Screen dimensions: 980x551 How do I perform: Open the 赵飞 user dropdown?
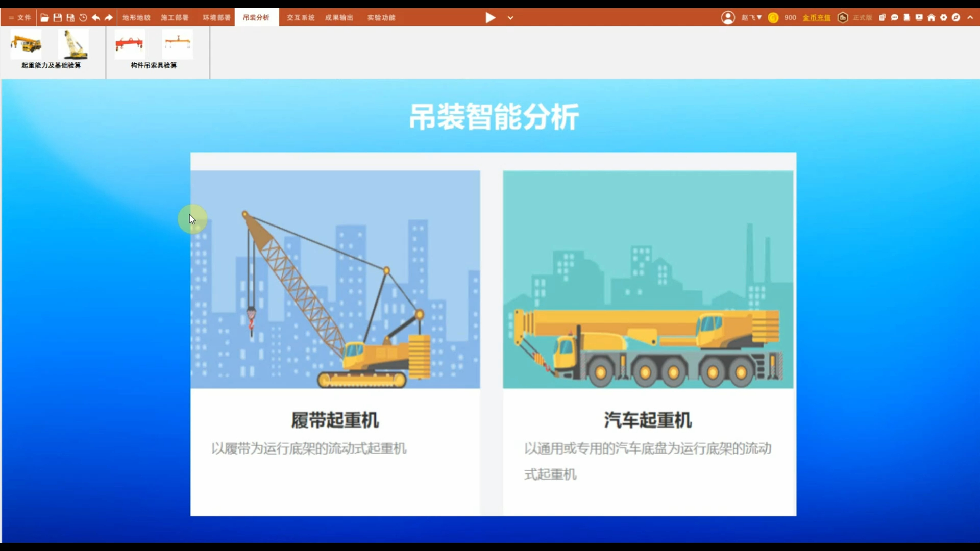point(750,17)
